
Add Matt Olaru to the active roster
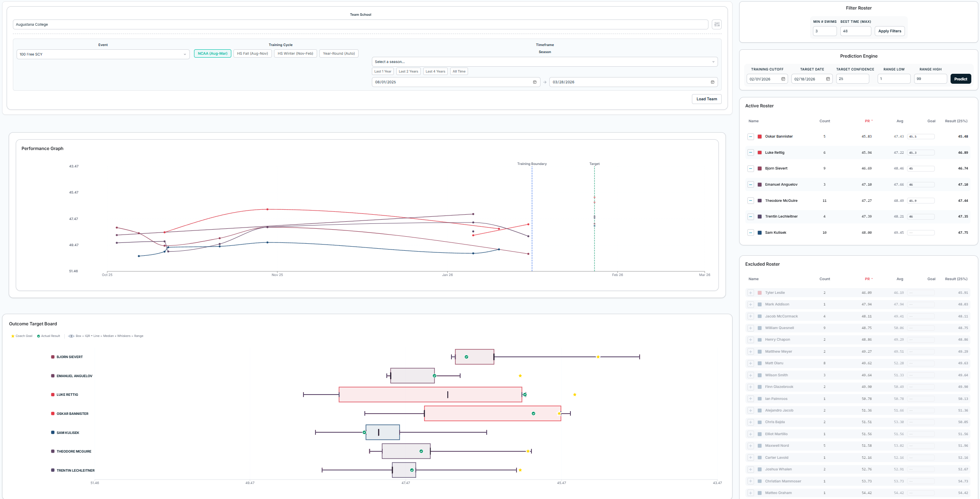(x=750, y=363)
